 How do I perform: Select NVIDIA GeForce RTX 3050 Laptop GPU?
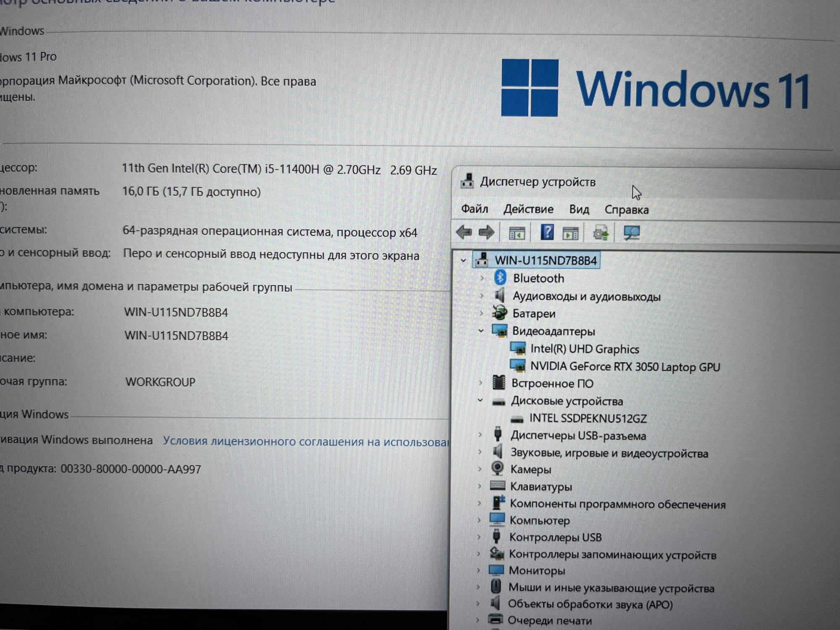(625, 367)
